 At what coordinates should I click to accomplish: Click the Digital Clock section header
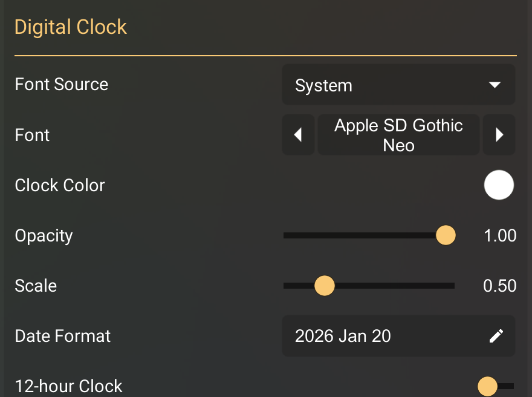coord(71,27)
